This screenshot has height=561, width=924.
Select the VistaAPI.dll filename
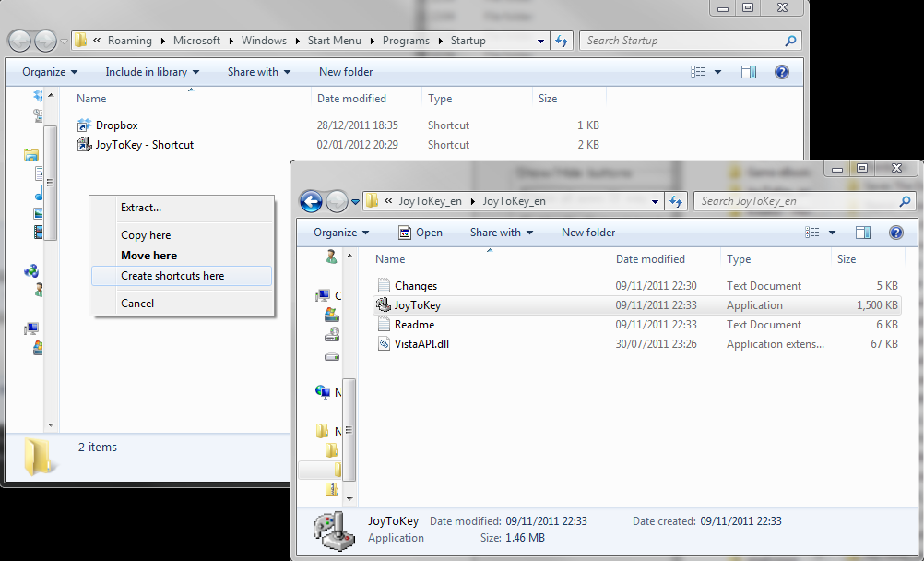click(421, 344)
